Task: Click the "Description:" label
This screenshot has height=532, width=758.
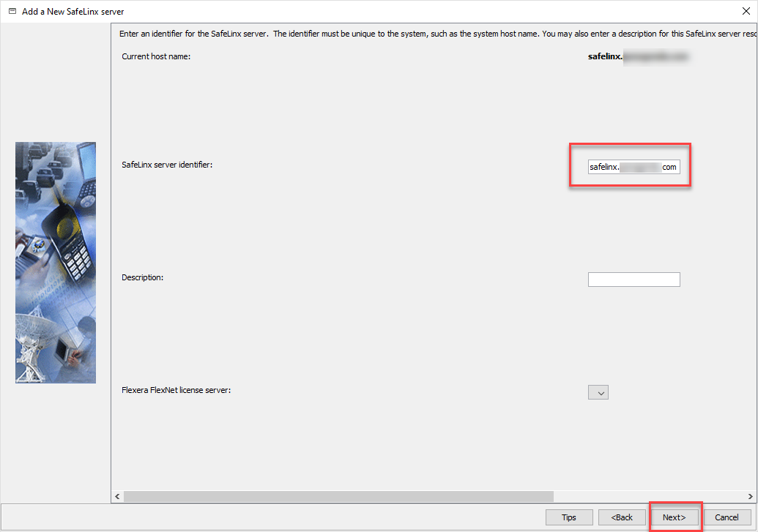Action: 143,277
